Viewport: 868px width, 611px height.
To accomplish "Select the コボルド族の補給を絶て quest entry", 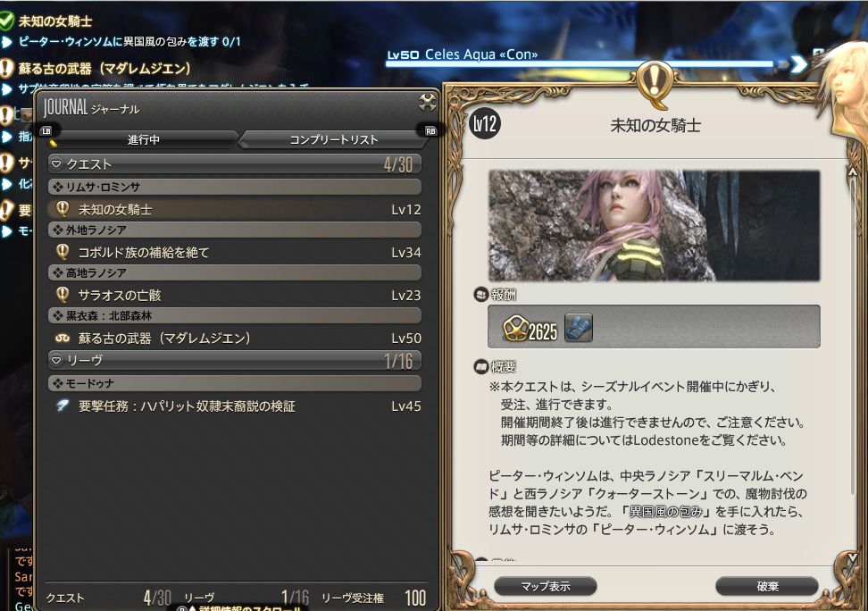I will point(235,252).
